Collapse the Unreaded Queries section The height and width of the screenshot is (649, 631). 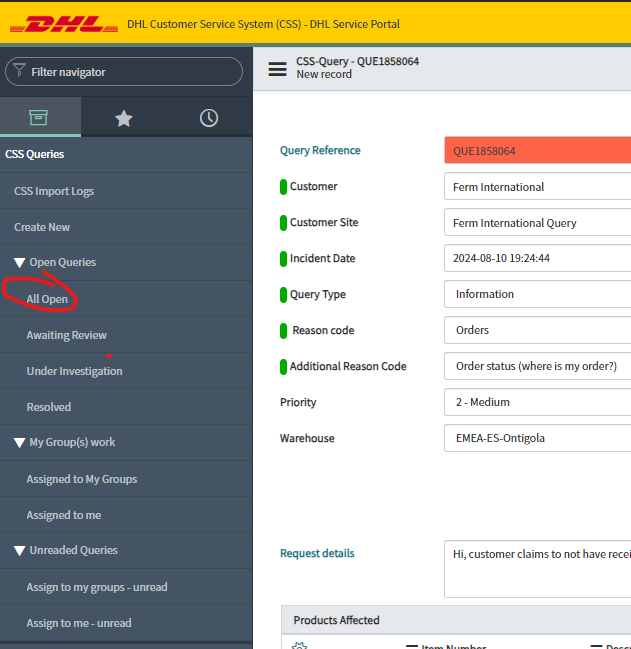(x=19, y=550)
